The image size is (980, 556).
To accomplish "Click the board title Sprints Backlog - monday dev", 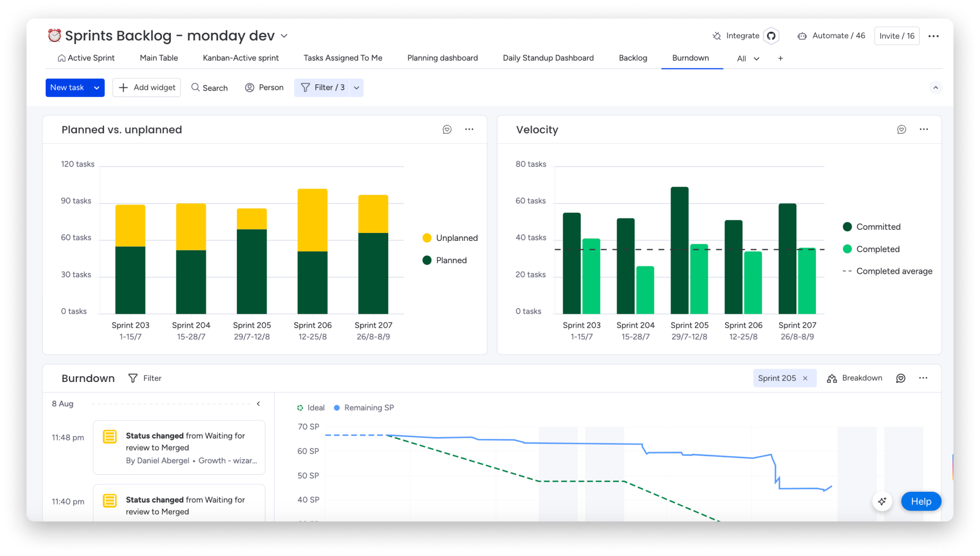I will tap(170, 36).
